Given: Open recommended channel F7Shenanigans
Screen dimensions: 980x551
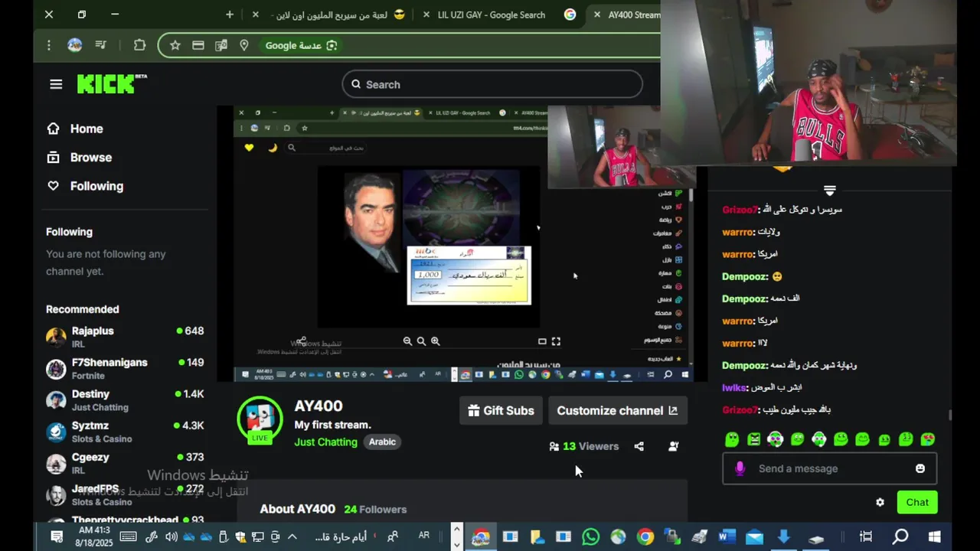Looking at the screenshot, I should tap(125, 368).
